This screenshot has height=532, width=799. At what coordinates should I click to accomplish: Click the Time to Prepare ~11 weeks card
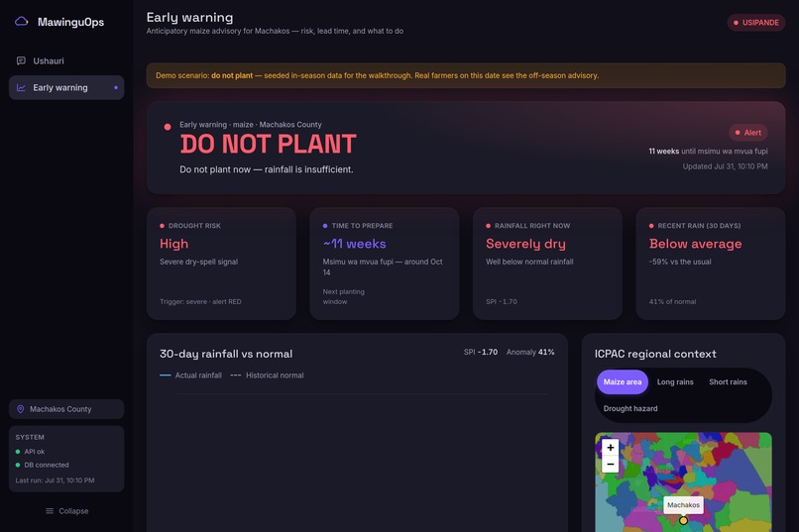coord(385,264)
